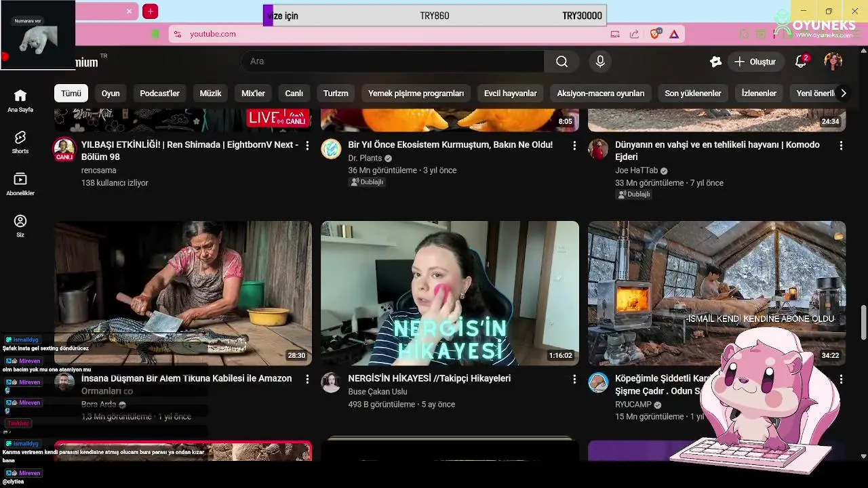Viewport: 868px width, 488px height.
Task: Open Dr. Plants channel avatar
Action: coord(331,149)
